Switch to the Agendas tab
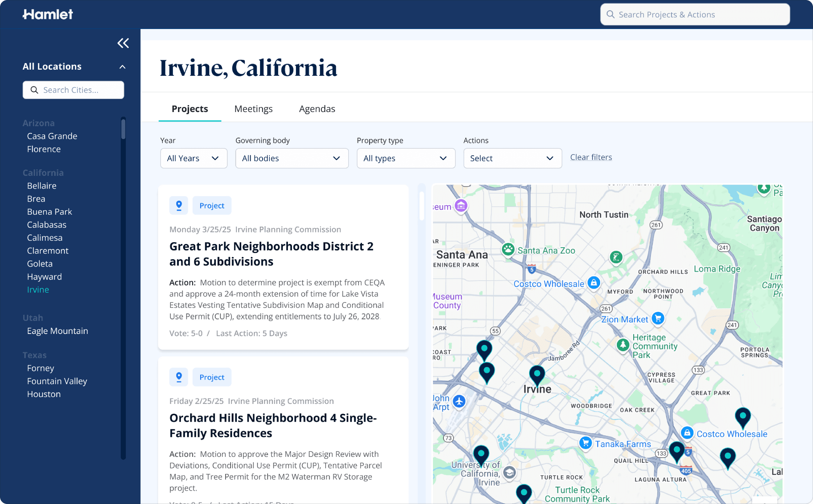The image size is (813, 504). click(317, 109)
